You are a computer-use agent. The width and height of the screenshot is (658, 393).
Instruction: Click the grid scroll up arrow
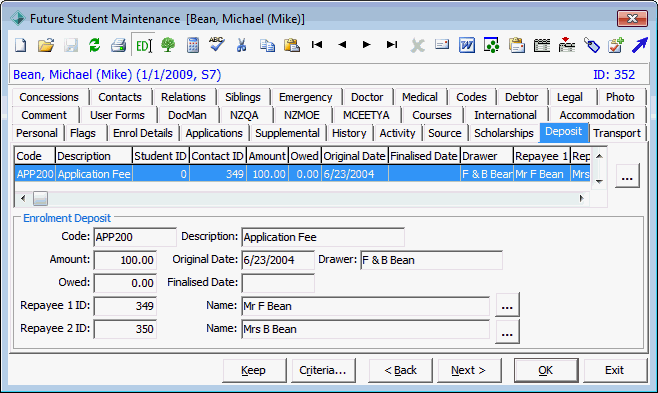(599, 156)
